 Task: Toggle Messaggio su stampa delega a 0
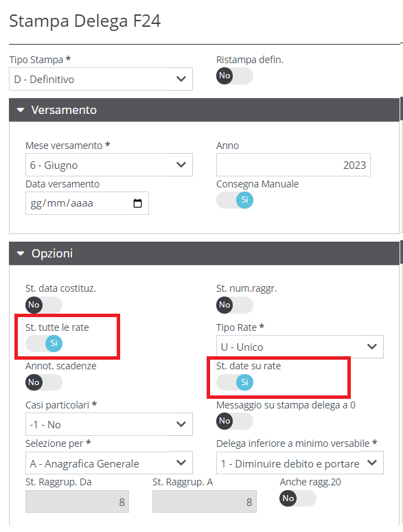click(235, 421)
